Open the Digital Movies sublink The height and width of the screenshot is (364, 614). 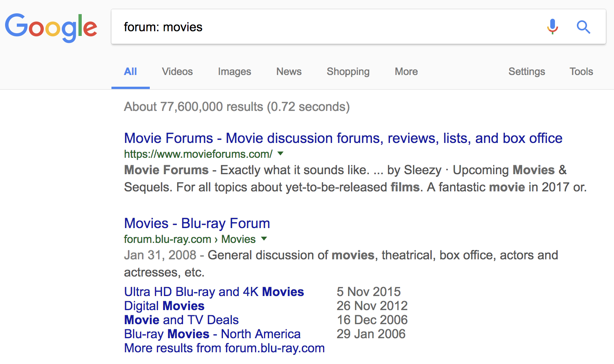point(164,306)
